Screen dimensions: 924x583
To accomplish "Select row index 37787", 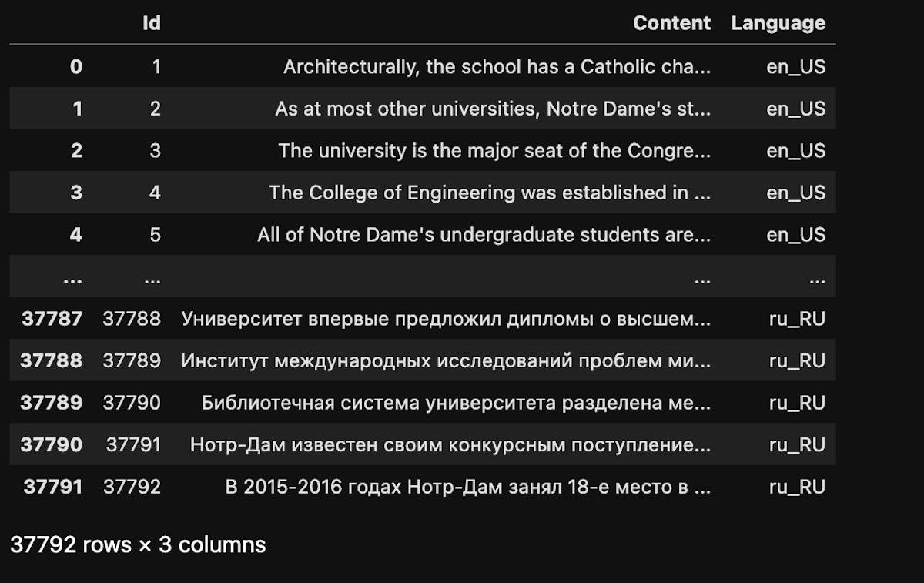I will 52,319.
